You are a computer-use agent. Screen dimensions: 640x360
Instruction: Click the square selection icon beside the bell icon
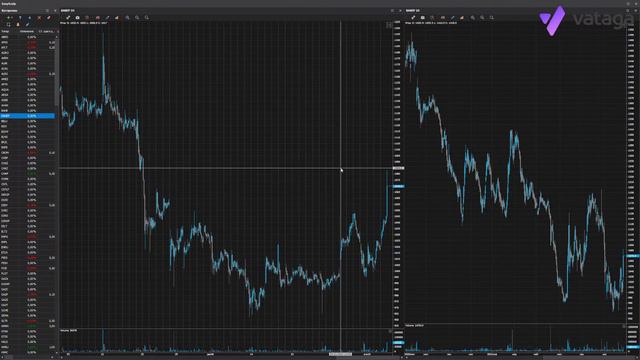[x=9, y=24]
